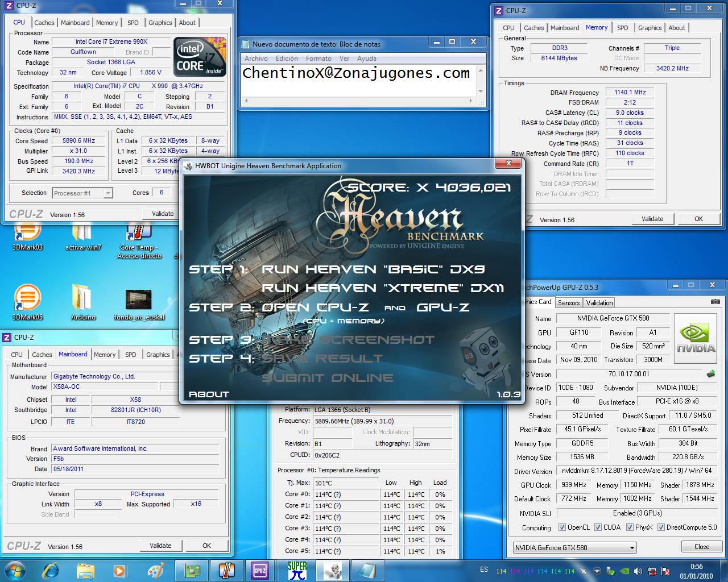Click GPU-Z in Heaven step 2

click(443, 307)
